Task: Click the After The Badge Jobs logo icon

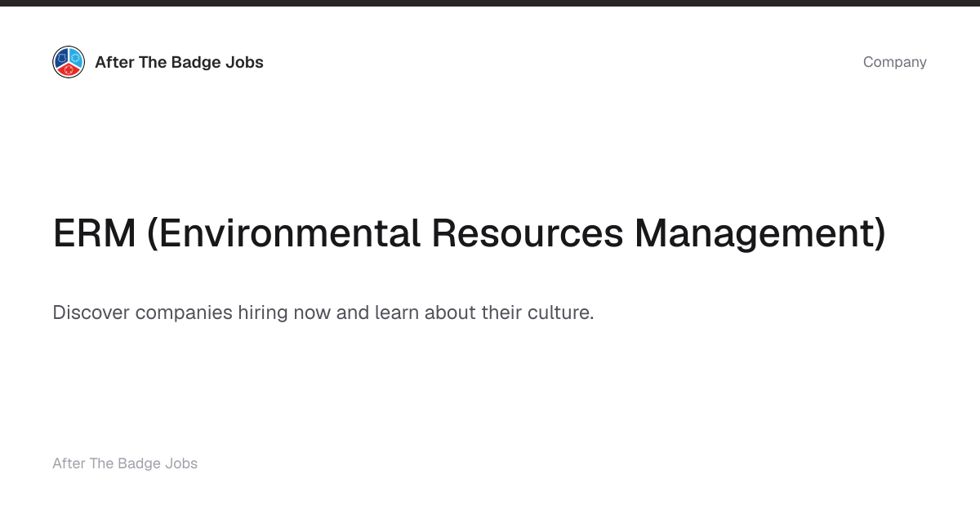Action: 69,62
